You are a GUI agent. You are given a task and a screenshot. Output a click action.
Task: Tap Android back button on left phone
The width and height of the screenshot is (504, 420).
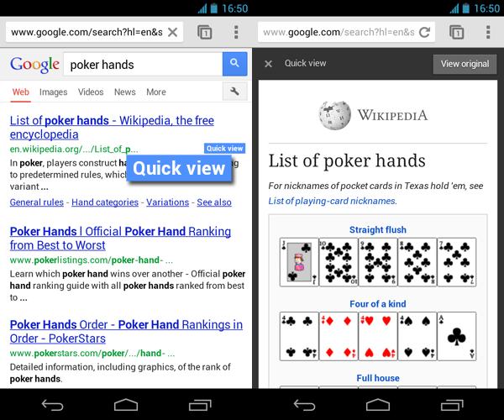coord(52,405)
